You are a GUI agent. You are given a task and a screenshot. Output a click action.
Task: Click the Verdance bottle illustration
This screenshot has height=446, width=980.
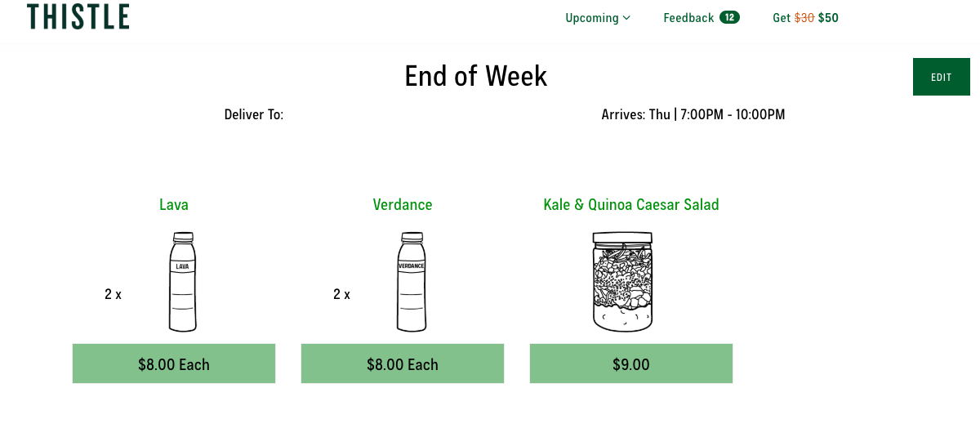tap(412, 282)
